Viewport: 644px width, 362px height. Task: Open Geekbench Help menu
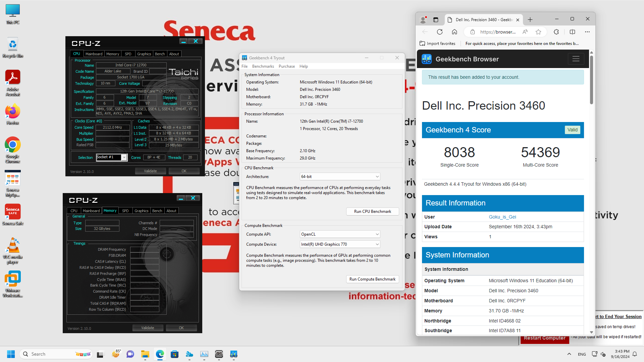[304, 66]
